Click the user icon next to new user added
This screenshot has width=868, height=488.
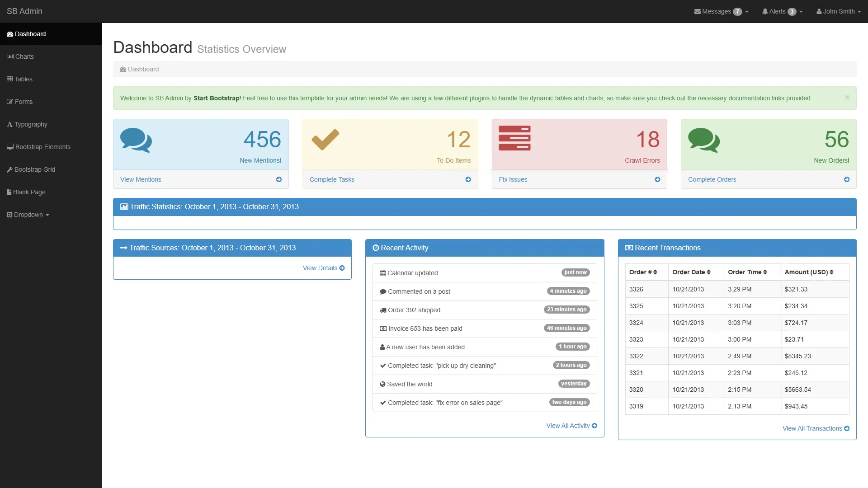[x=382, y=347]
